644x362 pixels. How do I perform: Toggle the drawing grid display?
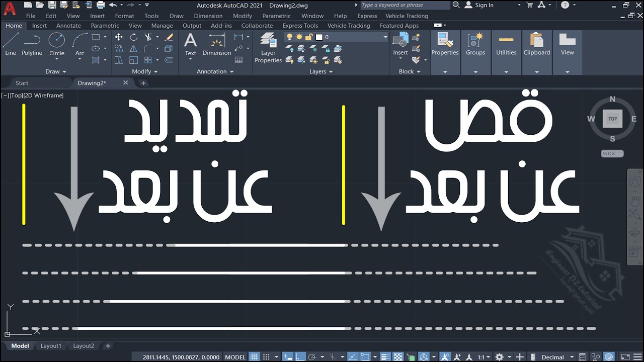(255, 357)
